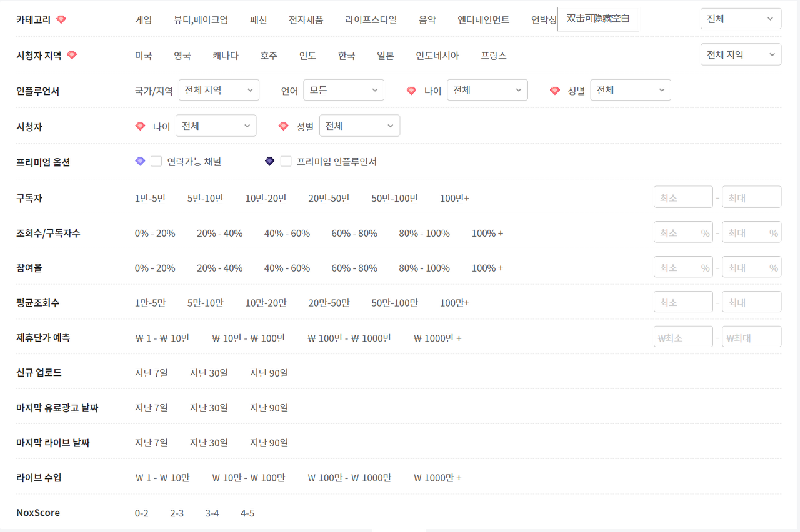Select the 게임 category
800x532 pixels.
click(x=143, y=19)
